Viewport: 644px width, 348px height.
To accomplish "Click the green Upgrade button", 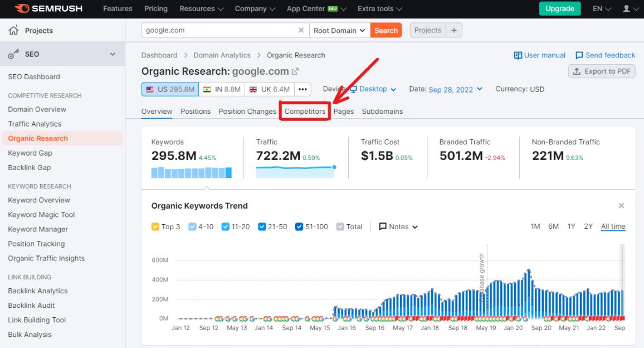I will 559,9.
